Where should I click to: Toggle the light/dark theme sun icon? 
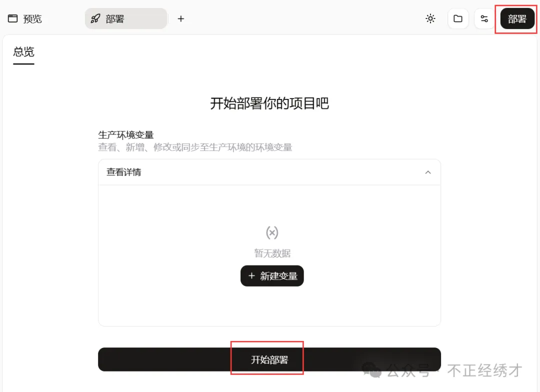(x=430, y=18)
